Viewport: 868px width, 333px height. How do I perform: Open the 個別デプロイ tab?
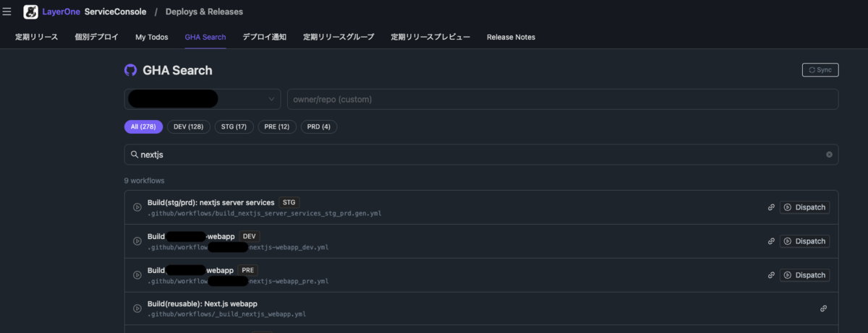coord(96,37)
